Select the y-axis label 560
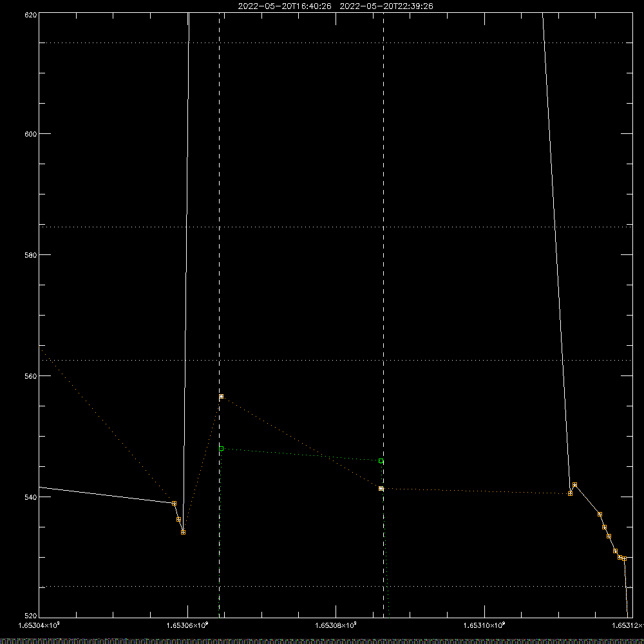Image resolution: width=644 pixels, height=644 pixels. (31, 376)
